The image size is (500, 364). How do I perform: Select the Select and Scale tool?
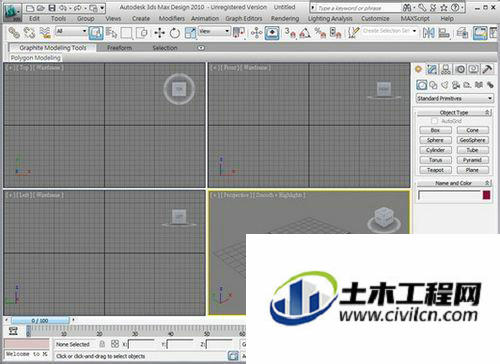190,33
